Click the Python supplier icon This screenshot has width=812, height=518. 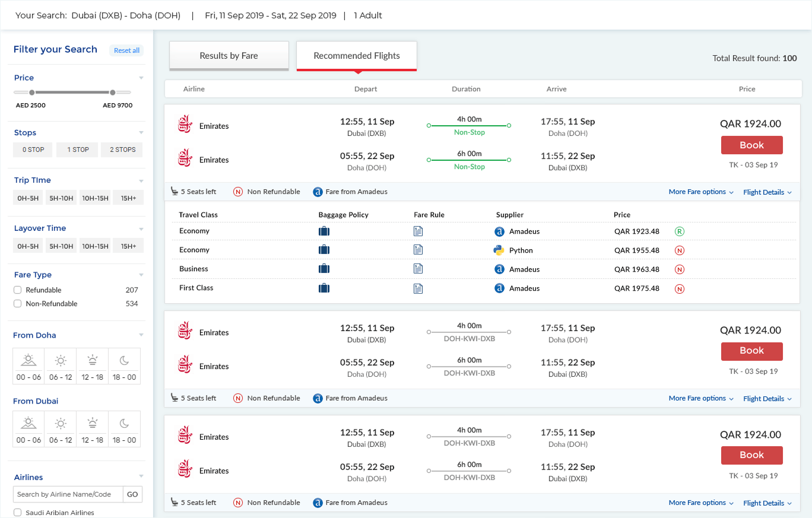click(499, 250)
